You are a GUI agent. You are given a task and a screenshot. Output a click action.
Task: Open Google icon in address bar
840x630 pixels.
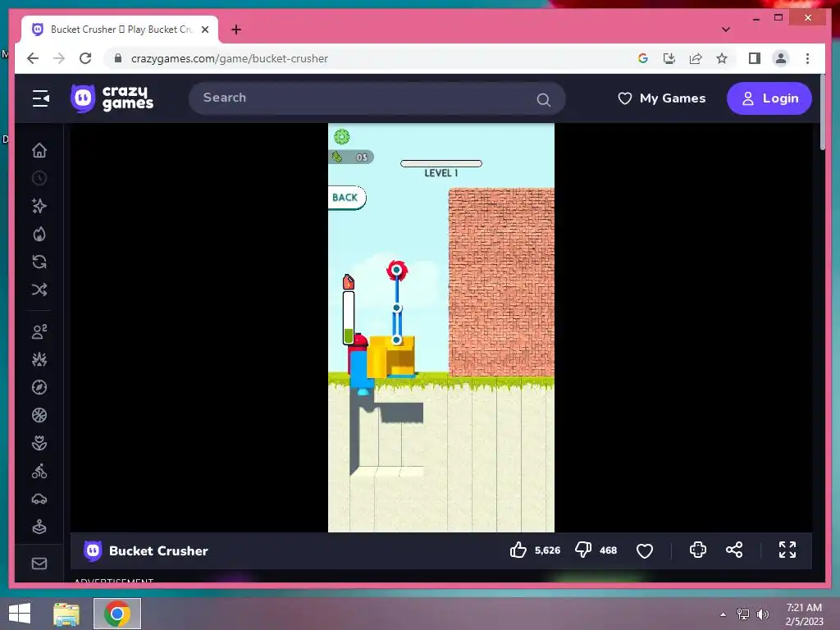point(643,58)
